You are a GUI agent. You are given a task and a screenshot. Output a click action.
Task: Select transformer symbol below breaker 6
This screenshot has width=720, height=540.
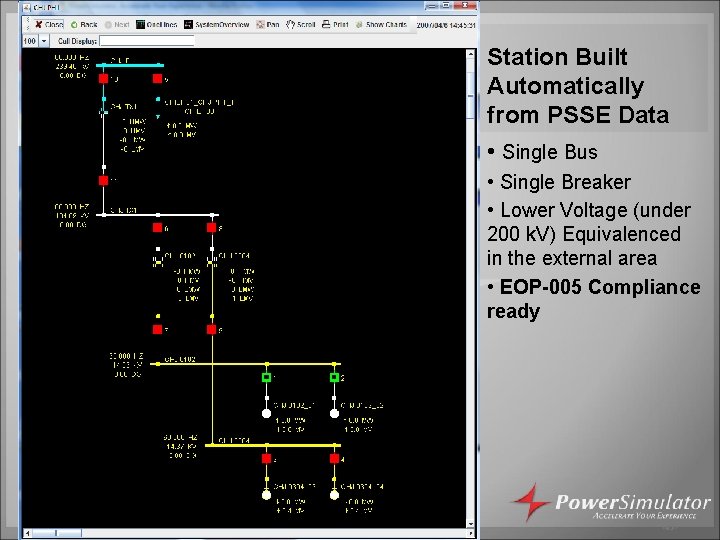tap(158, 261)
